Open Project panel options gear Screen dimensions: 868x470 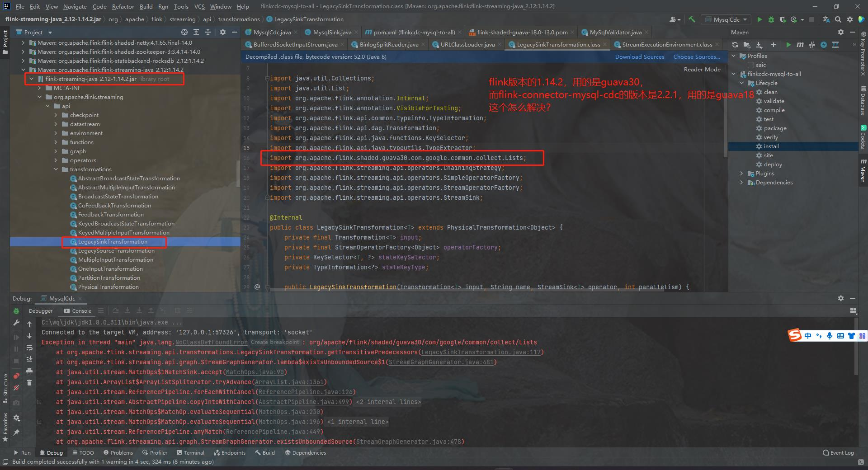tap(222, 32)
